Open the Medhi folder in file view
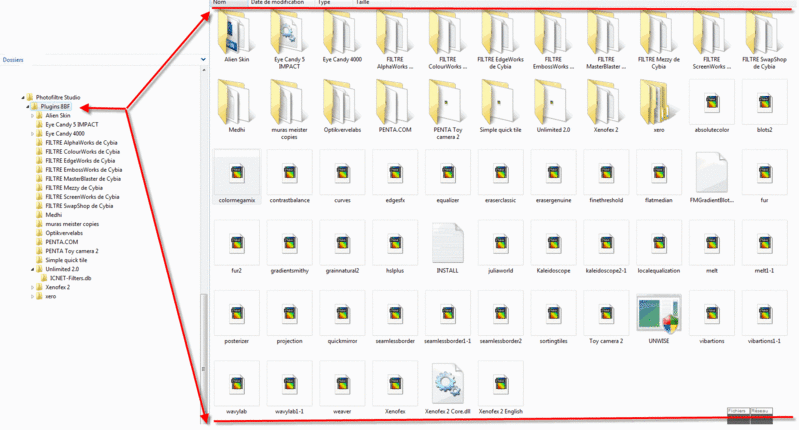Image resolution: width=799 pixels, height=430 pixels. (236, 102)
